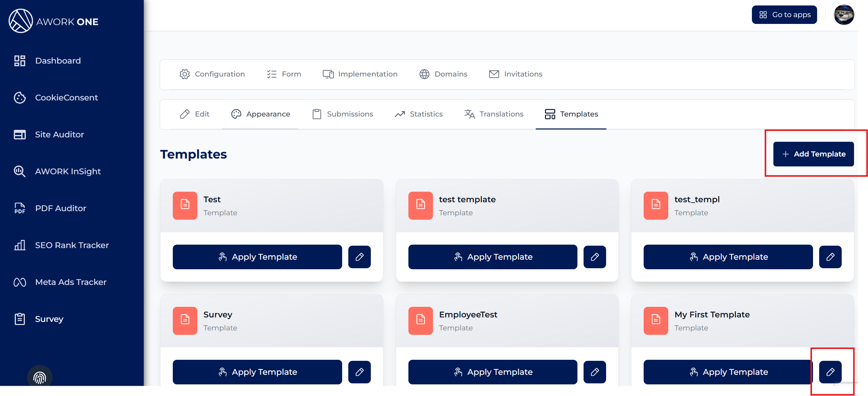Viewport: 868px width, 396px height.
Task: Open CookieConsent from sidebar
Action: 66,98
